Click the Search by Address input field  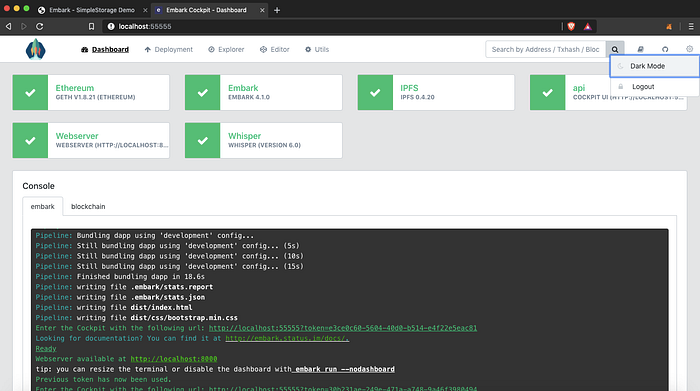[x=546, y=50]
